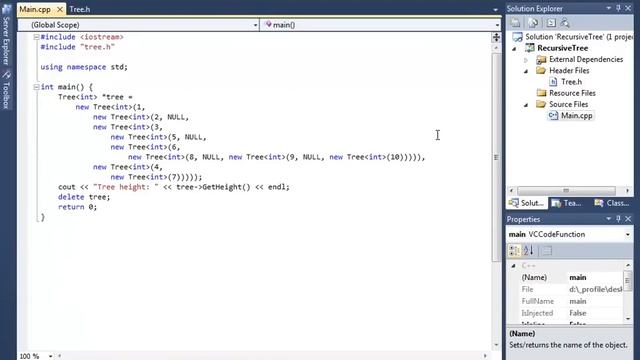Select the Resource Files folder label

572,93
